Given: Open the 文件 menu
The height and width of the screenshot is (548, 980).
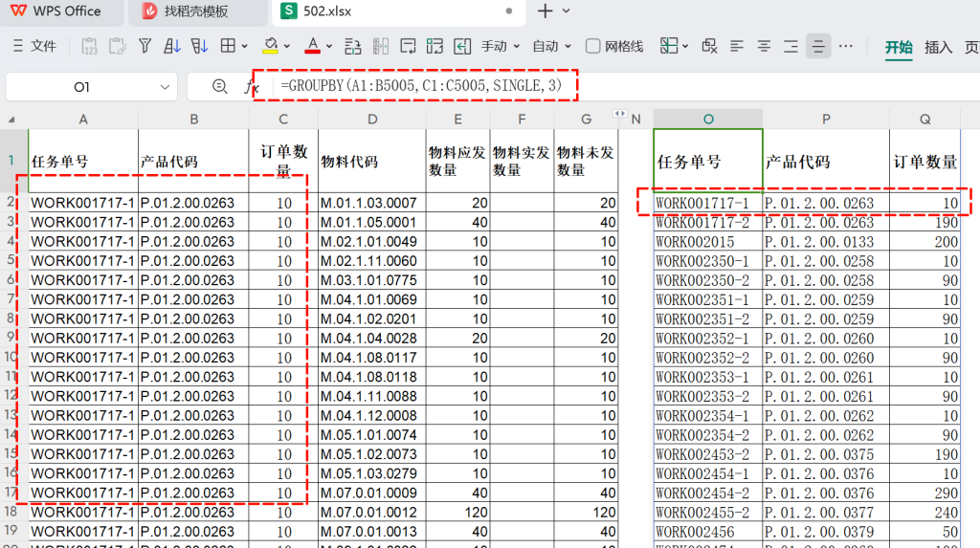Looking at the screenshot, I should 35,46.
